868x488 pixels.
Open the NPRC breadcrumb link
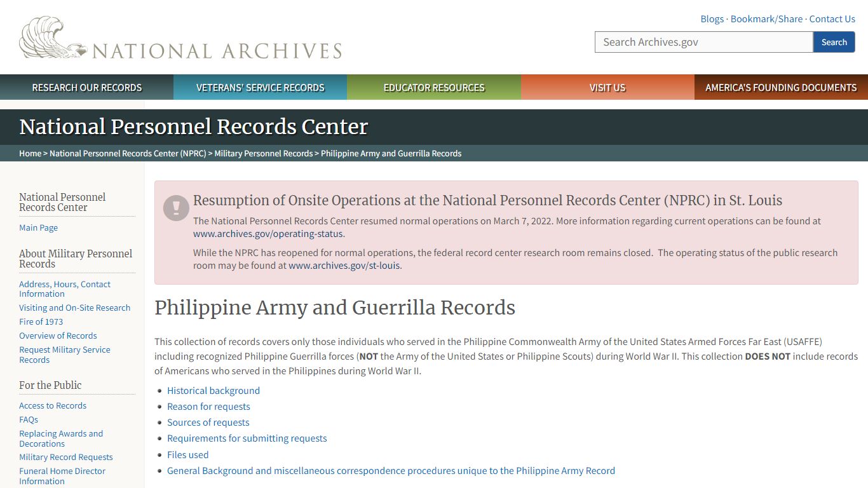[x=128, y=153]
